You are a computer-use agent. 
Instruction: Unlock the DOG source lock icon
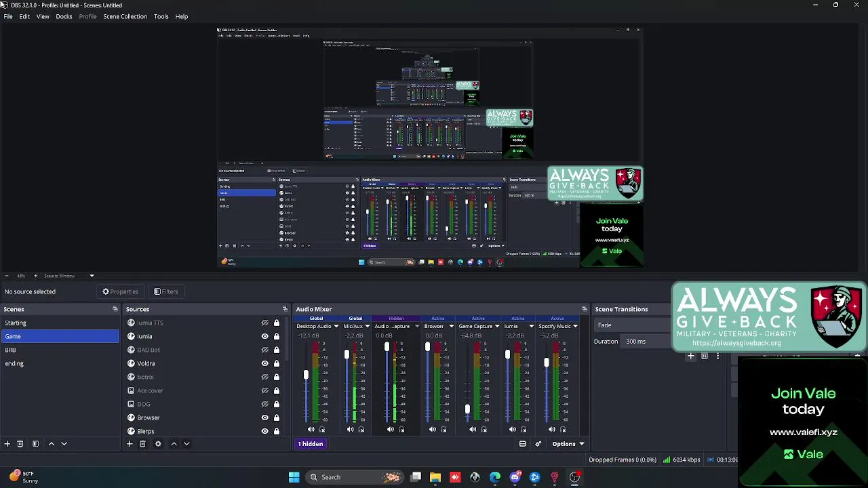click(277, 405)
